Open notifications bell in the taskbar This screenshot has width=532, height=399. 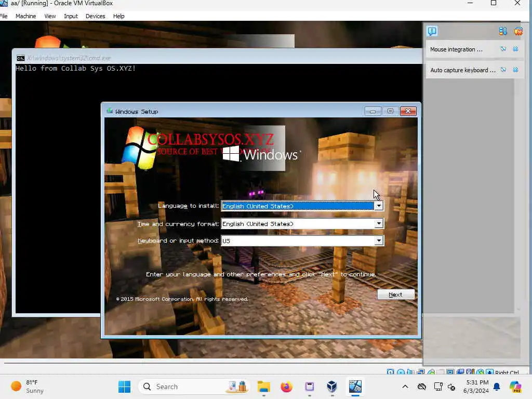pos(497,387)
